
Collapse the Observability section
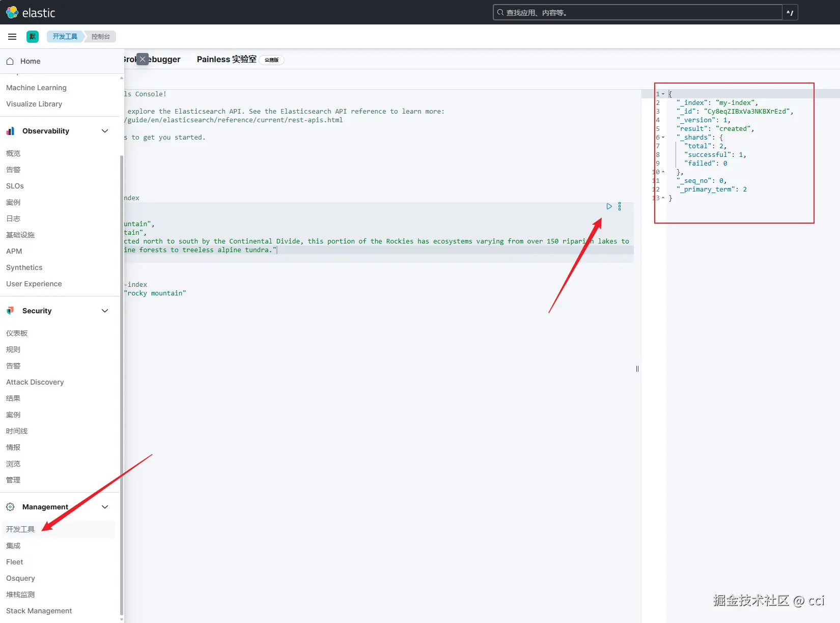[105, 131]
